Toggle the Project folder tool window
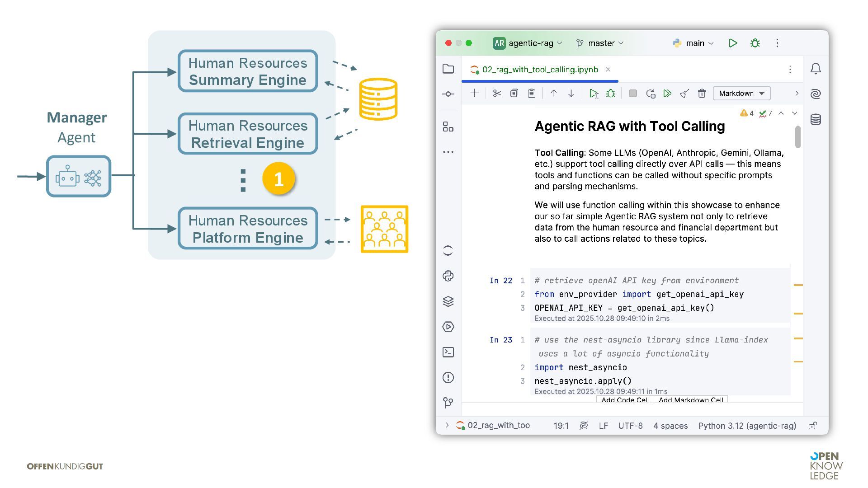868x488 pixels. click(x=448, y=69)
